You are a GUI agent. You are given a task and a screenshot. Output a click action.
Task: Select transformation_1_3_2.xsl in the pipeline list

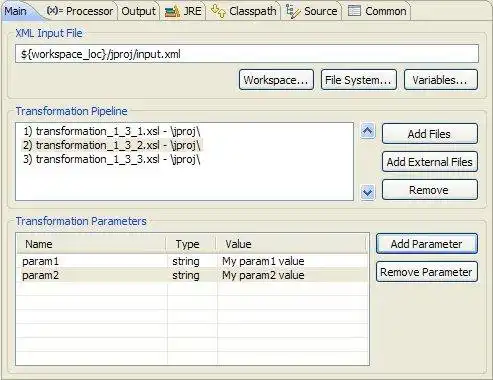coord(112,145)
